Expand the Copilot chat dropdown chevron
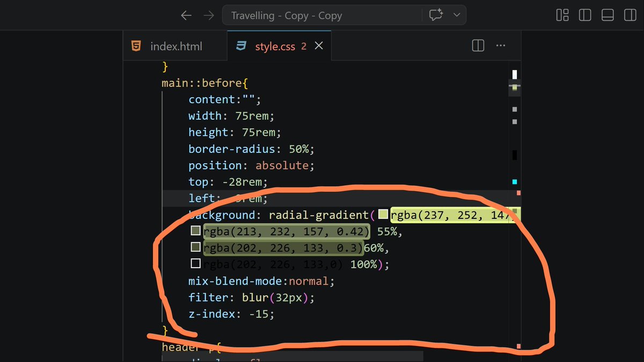Image resolution: width=644 pixels, height=362 pixels. [x=457, y=15]
